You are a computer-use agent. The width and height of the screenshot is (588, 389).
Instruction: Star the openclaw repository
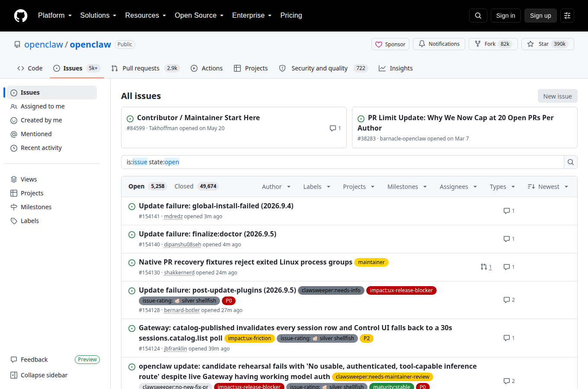[547, 44]
